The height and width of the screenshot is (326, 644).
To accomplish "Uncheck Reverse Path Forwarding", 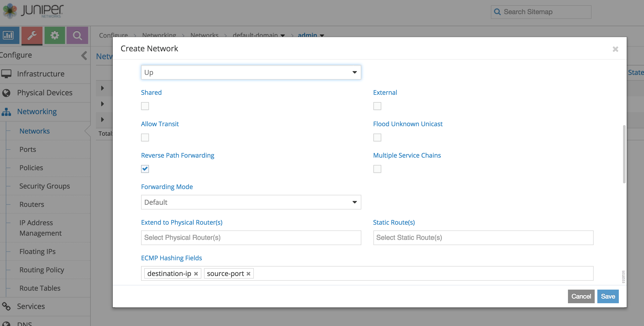I will click(145, 169).
